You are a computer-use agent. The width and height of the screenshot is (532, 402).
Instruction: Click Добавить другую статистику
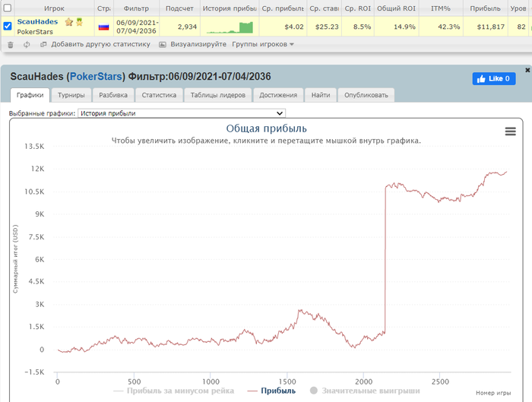tap(101, 44)
